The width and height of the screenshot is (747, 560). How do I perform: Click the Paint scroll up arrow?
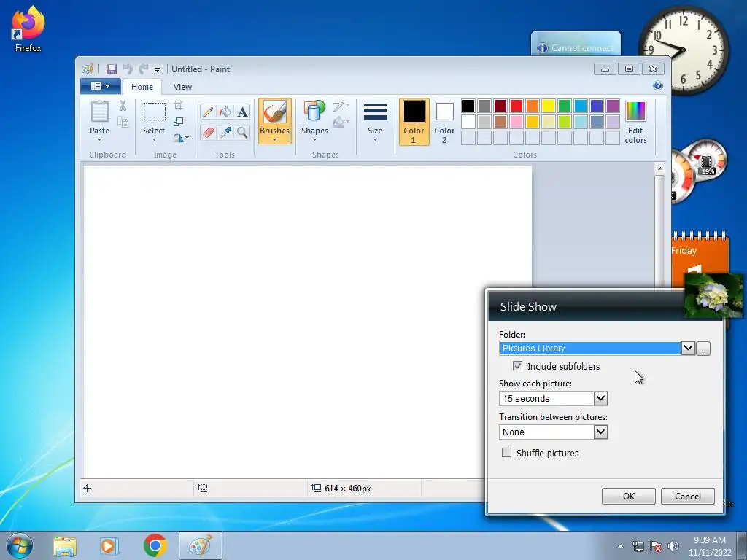(x=659, y=168)
